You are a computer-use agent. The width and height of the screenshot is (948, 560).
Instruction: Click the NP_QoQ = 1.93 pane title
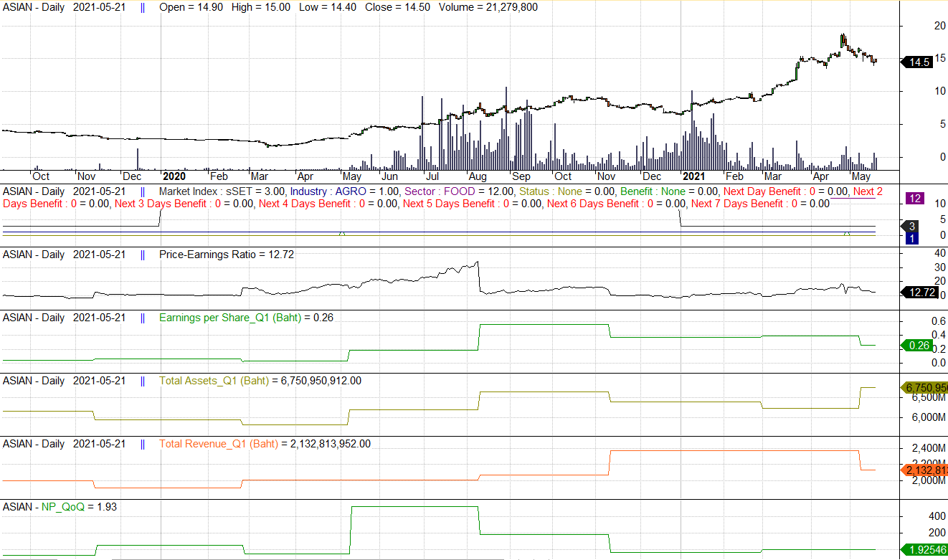pyautogui.click(x=79, y=507)
